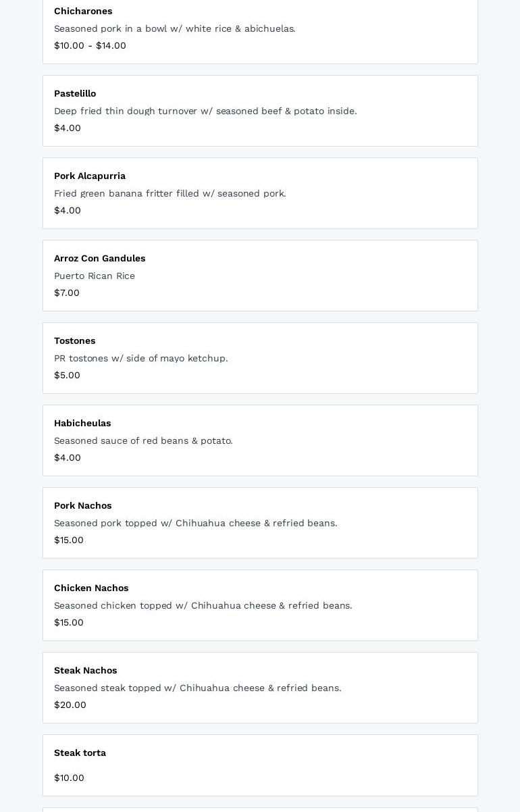Click the Pork Nachos heading
Screen dimensions: 520x812
click(82, 506)
